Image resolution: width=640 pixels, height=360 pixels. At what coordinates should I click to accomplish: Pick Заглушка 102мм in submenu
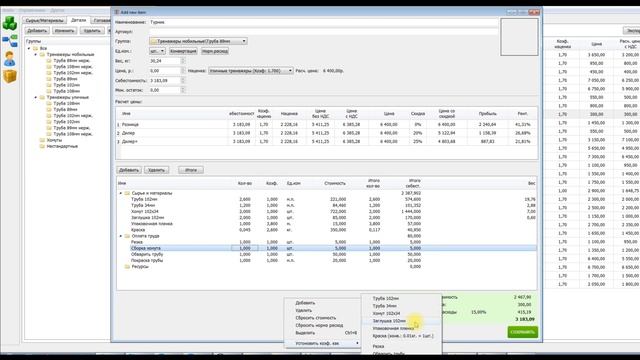click(x=402, y=321)
